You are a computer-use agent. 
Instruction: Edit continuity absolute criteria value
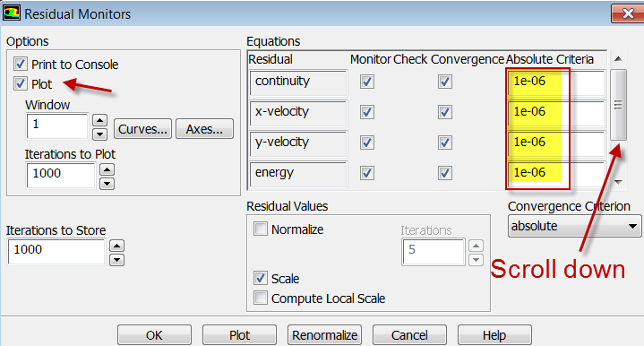point(556,82)
